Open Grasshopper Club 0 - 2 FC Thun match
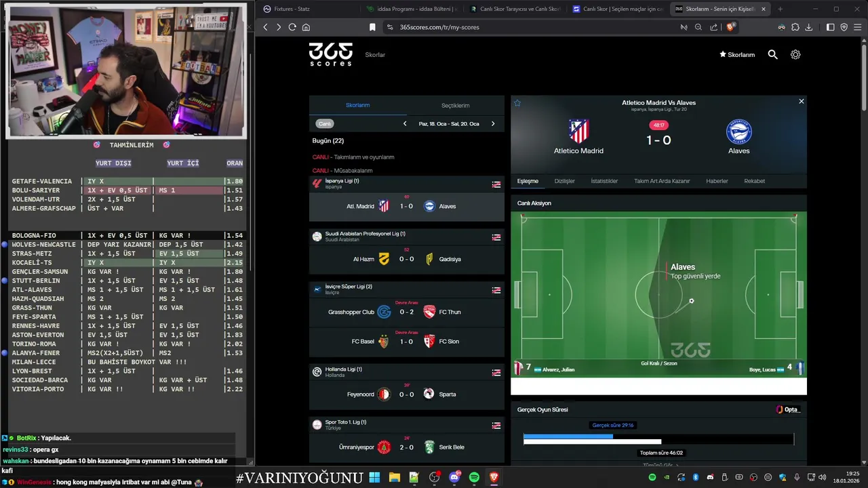Screen dimensions: 868x488 pos(407,312)
